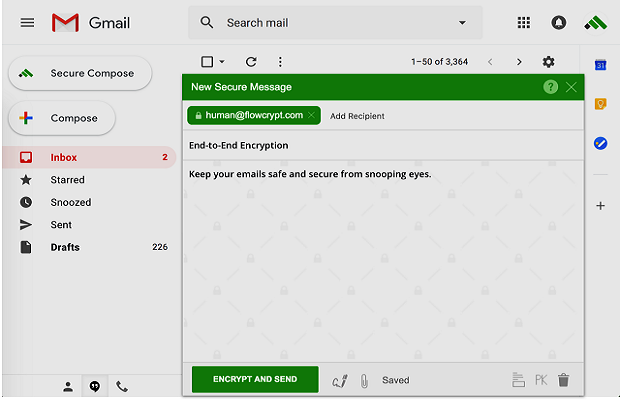Open the contacts person icon
Viewport: 620px width, 400px height.
(x=68, y=386)
